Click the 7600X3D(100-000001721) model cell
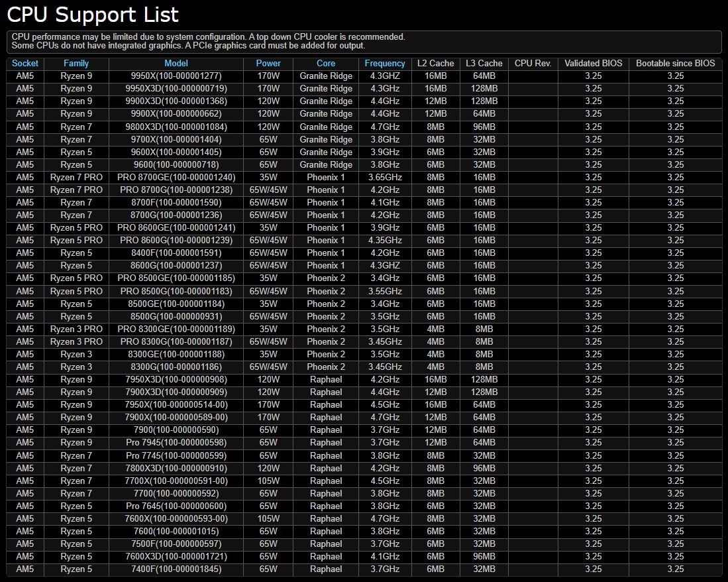 tap(176, 557)
